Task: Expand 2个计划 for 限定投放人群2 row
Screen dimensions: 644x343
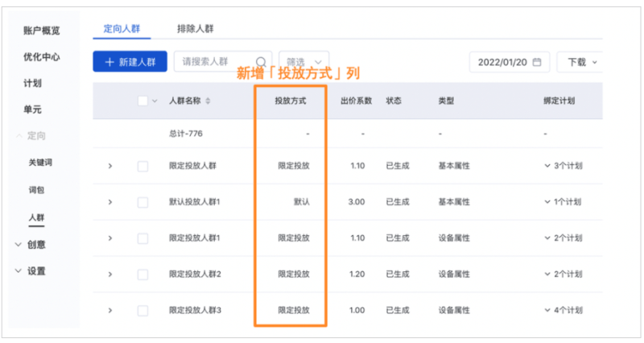Action: (563, 275)
